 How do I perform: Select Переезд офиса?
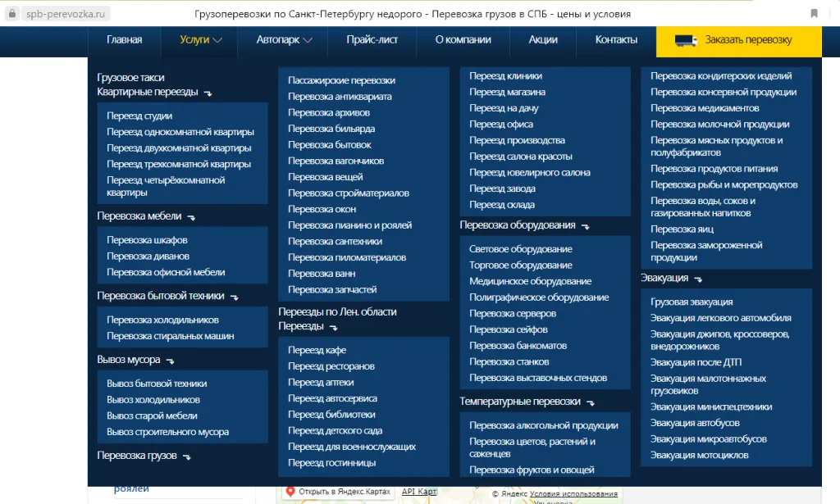click(x=501, y=124)
